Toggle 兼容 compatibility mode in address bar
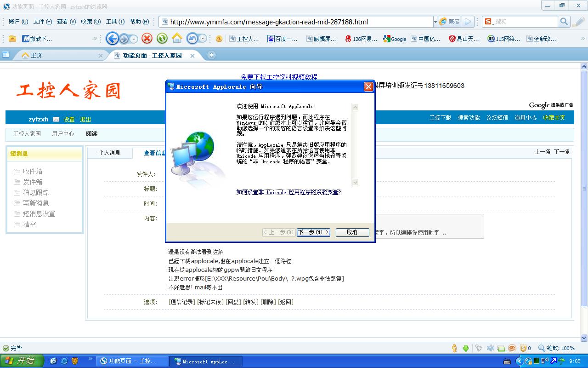The width and height of the screenshot is (588, 368). pyautogui.click(x=449, y=22)
